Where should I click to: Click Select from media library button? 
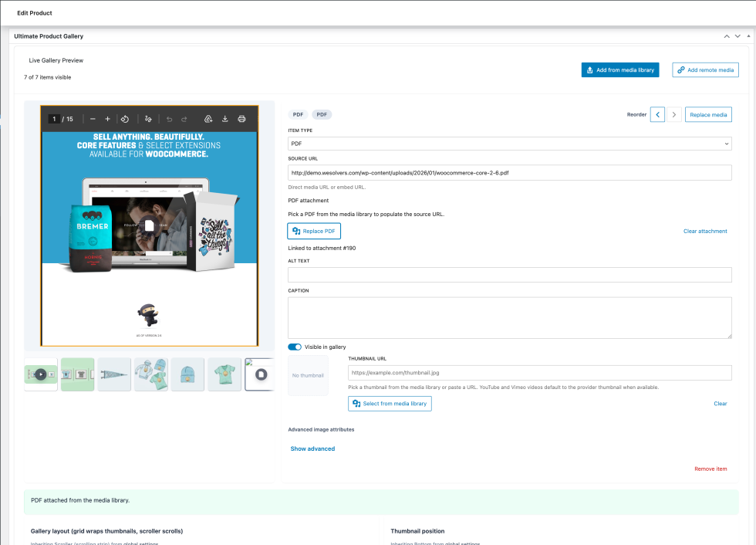coord(390,404)
